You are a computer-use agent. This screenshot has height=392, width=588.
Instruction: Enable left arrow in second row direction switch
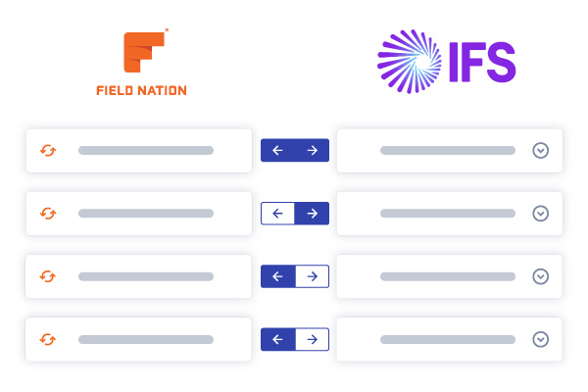(277, 214)
